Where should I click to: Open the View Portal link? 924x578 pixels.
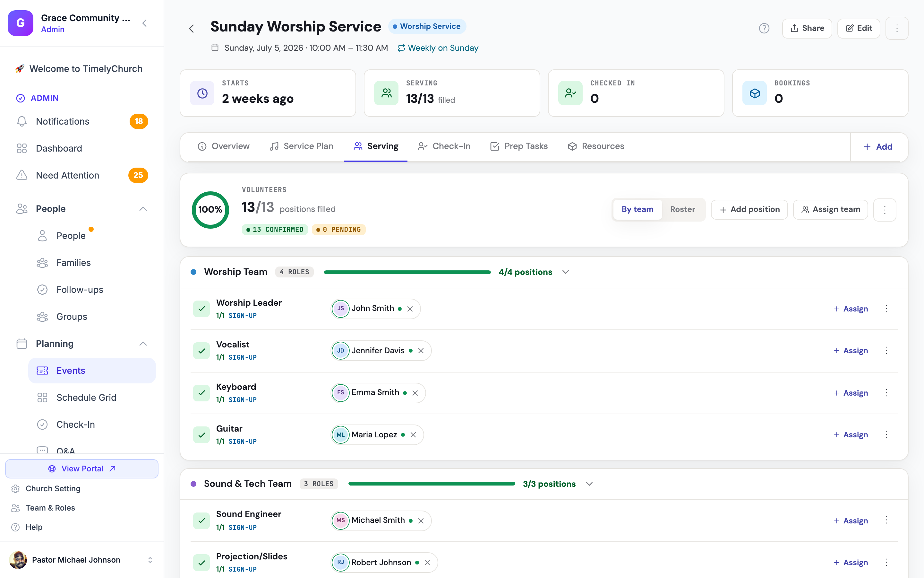pyautogui.click(x=82, y=469)
